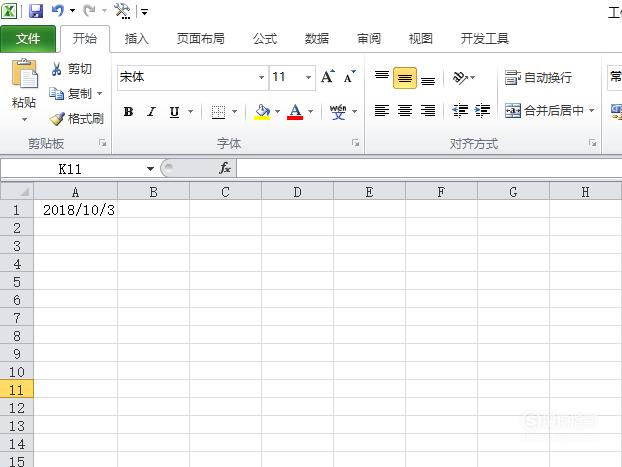Screen dimensions: 622x467
Task: Switch to the 开始 tab
Action: [x=85, y=39]
